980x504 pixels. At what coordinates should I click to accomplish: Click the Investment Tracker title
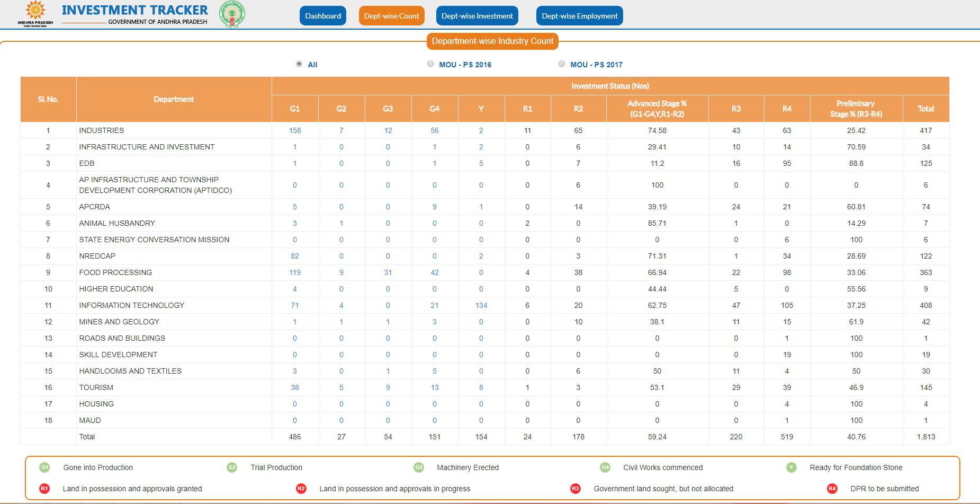coord(135,10)
